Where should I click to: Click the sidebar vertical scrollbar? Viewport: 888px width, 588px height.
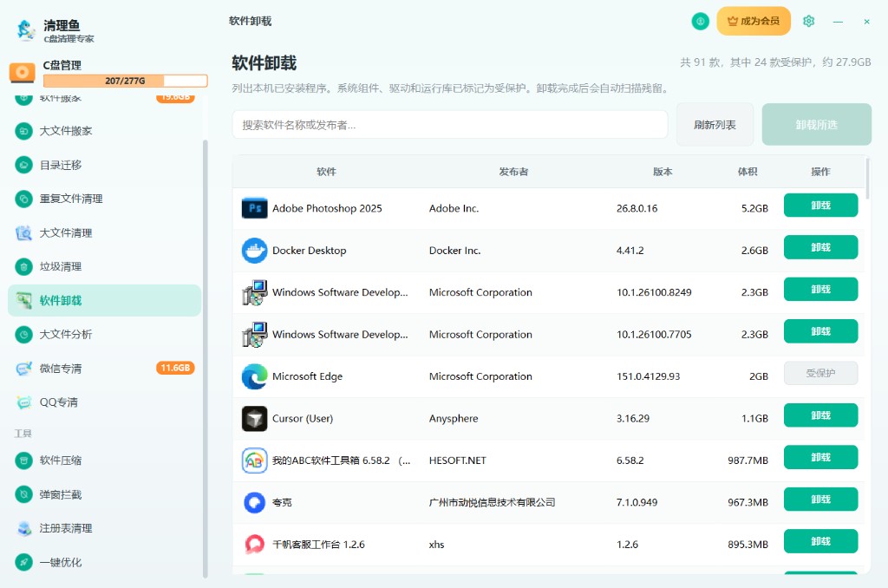[205, 358]
